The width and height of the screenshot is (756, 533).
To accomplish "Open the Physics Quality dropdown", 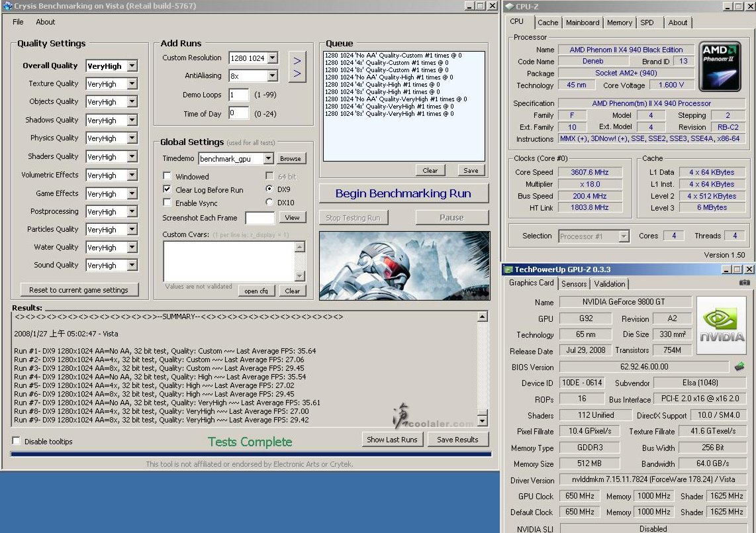I will (x=132, y=138).
